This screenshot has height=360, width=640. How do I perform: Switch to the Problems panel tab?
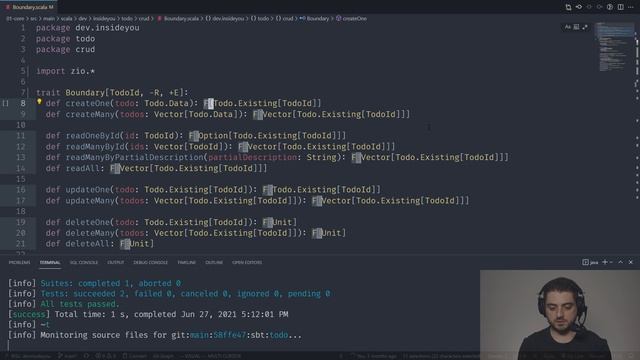pos(19,262)
